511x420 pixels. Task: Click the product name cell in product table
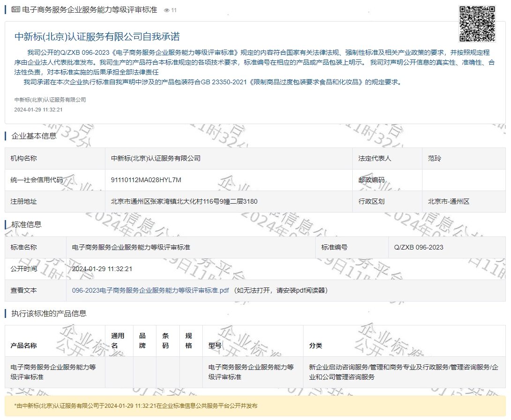click(55, 372)
